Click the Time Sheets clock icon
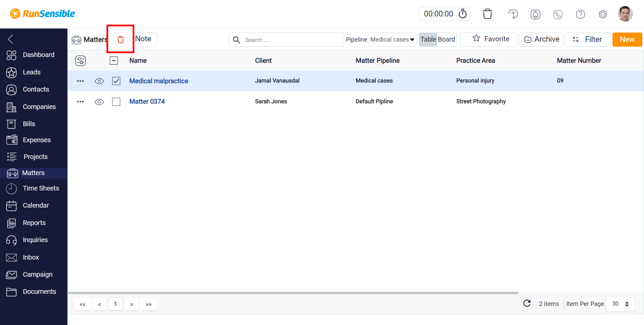 (11, 189)
